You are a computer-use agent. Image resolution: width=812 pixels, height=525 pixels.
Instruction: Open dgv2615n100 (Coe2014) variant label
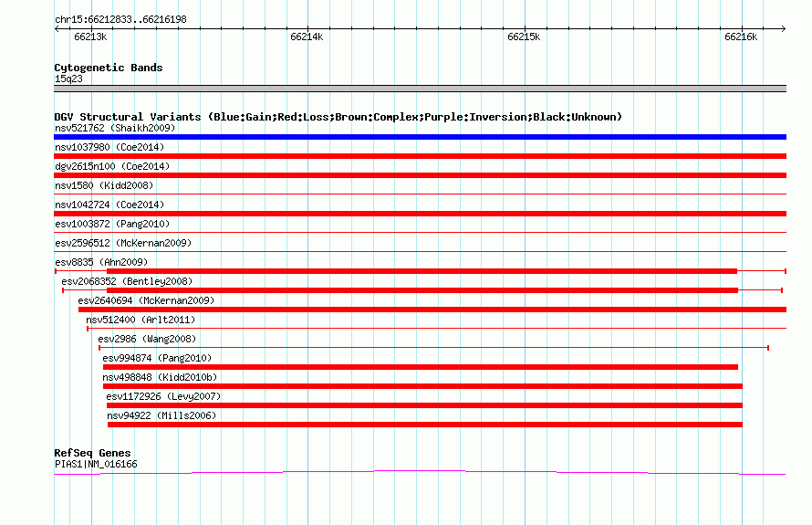[x=112, y=166]
